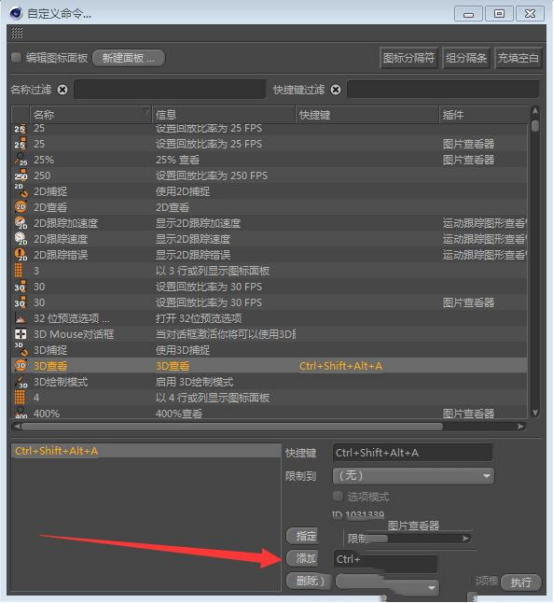Click the 32 位预览选项 icon
Viewport: 554px width, 603px height.
[x=20, y=318]
